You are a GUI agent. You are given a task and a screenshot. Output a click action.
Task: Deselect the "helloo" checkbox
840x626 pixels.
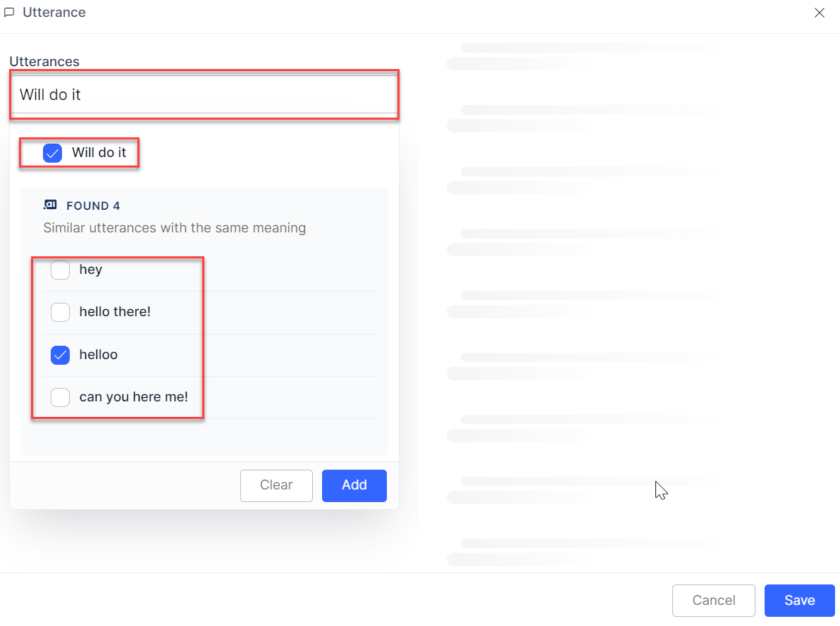pyautogui.click(x=61, y=355)
